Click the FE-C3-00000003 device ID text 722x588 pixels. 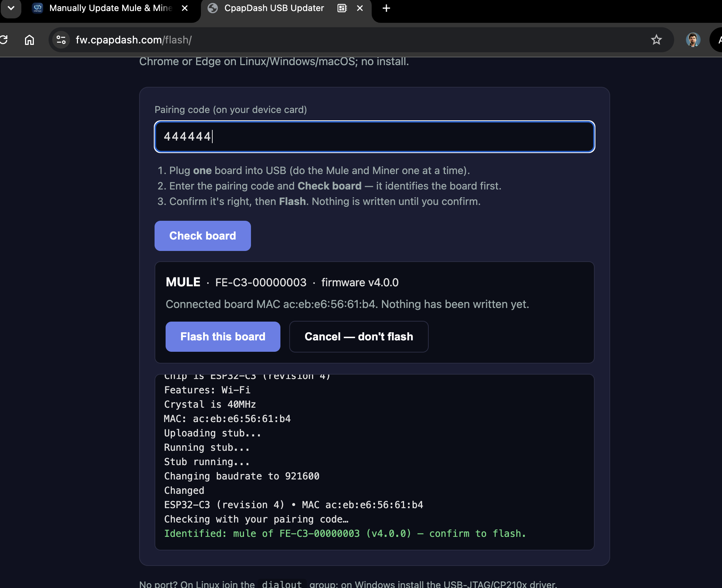point(261,283)
